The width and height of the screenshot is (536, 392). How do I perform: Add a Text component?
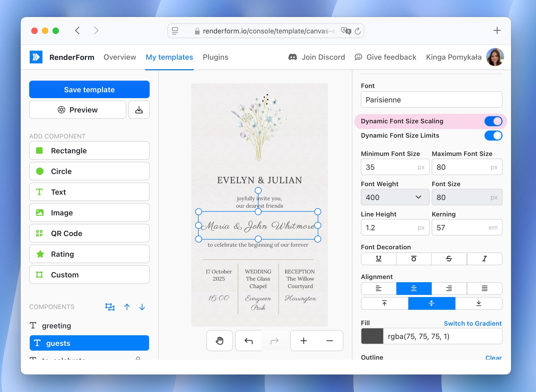(89, 192)
